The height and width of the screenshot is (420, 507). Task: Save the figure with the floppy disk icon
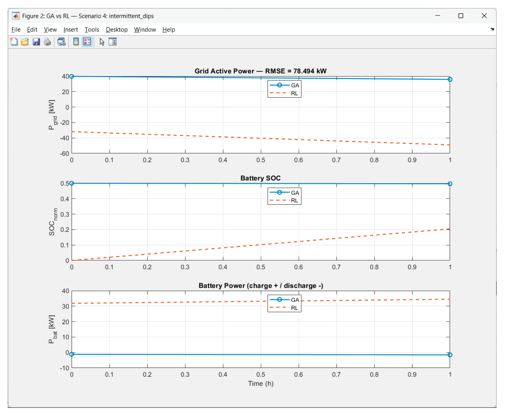click(x=36, y=42)
